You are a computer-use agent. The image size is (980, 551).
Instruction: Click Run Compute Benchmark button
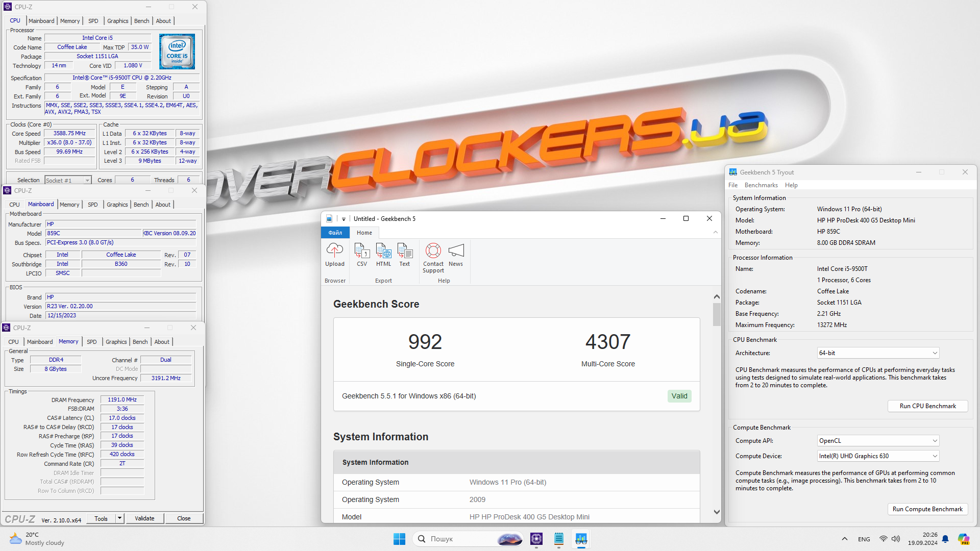coord(927,509)
